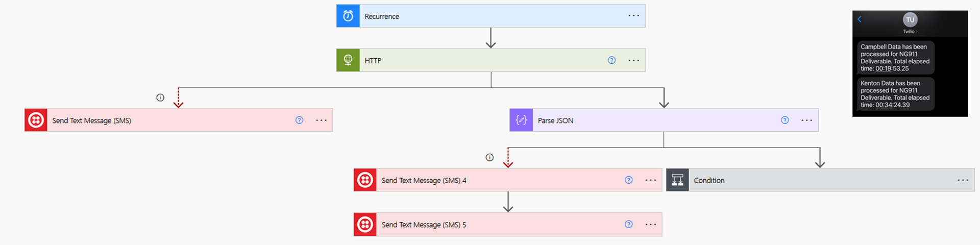Click run-after info icon above Send Text Message (SMS) 4

point(489,157)
